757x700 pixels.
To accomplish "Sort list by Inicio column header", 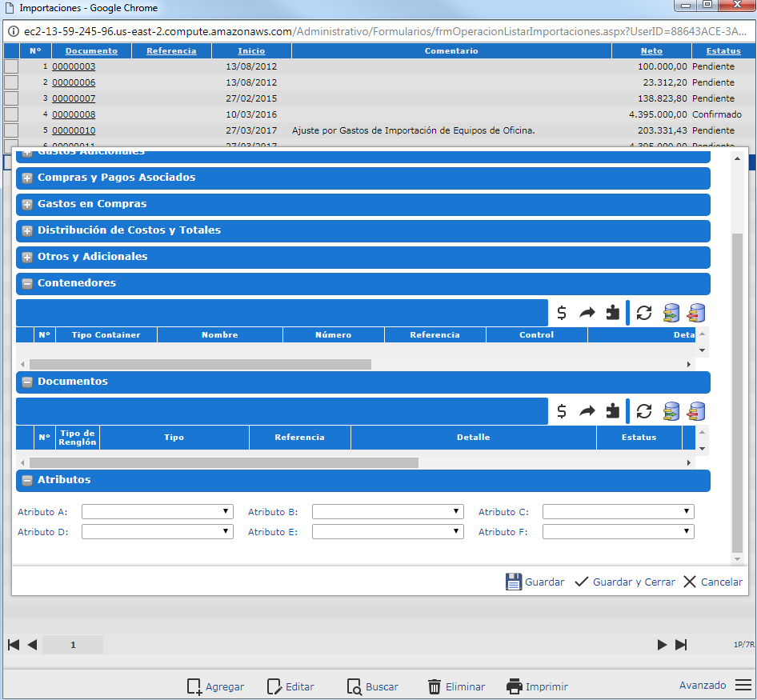I will point(251,50).
